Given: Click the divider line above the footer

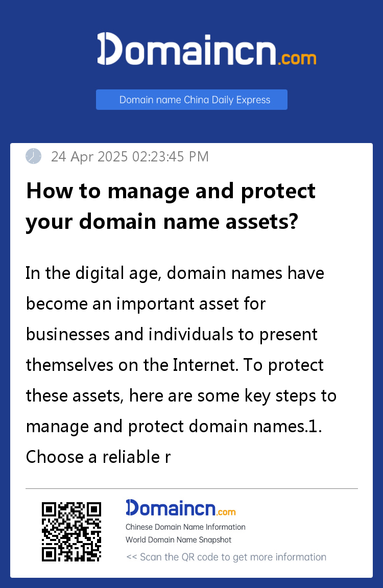Looking at the screenshot, I should [192, 488].
